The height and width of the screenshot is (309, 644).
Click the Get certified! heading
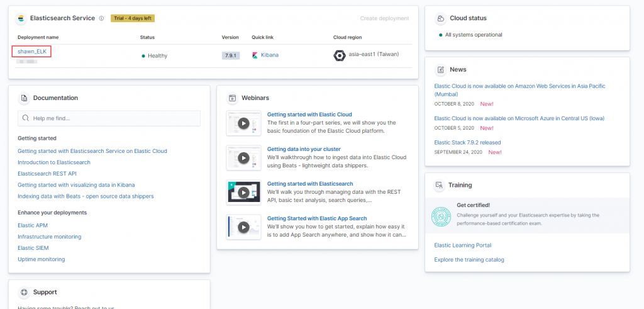pos(473,205)
